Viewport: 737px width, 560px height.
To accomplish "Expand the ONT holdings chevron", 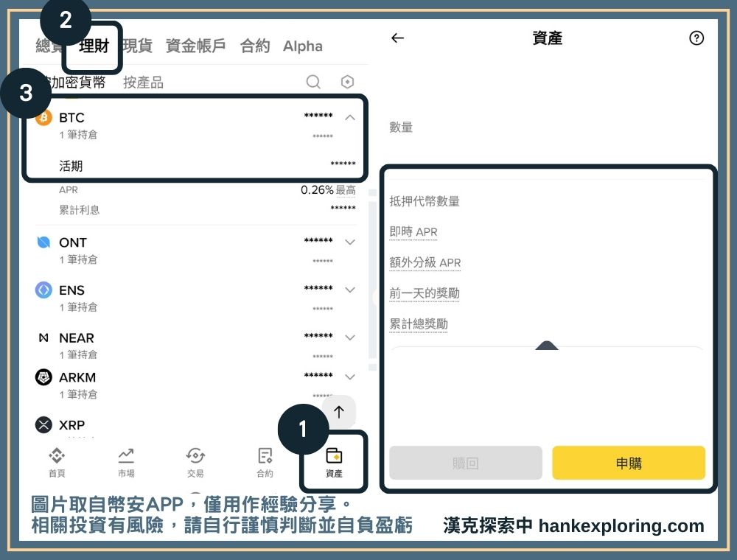I will pos(350,242).
